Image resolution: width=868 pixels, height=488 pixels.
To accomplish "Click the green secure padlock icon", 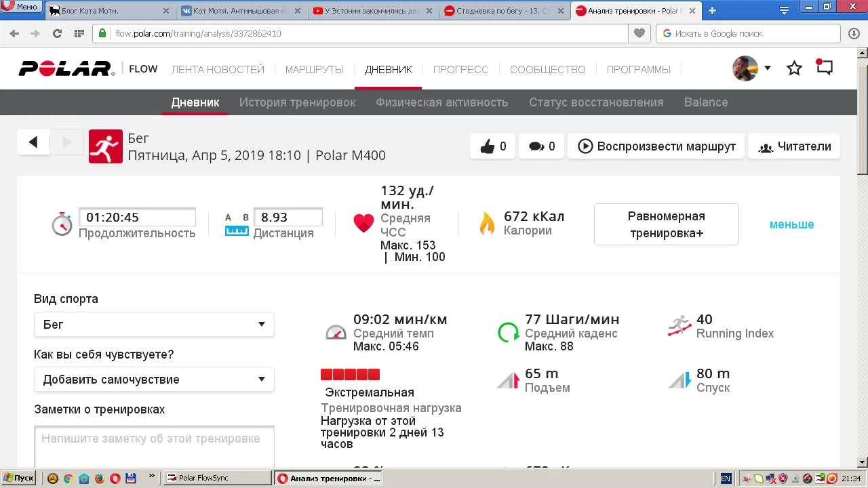I will coord(103,33).
